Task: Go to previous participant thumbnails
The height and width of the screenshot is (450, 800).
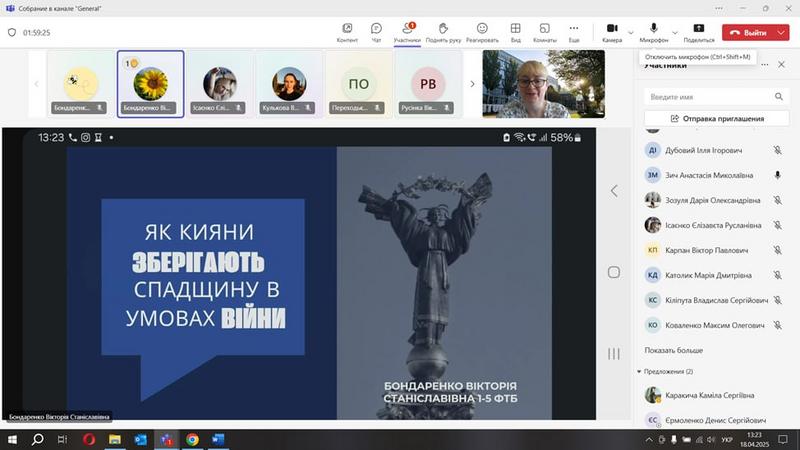Action: [36, 84]
